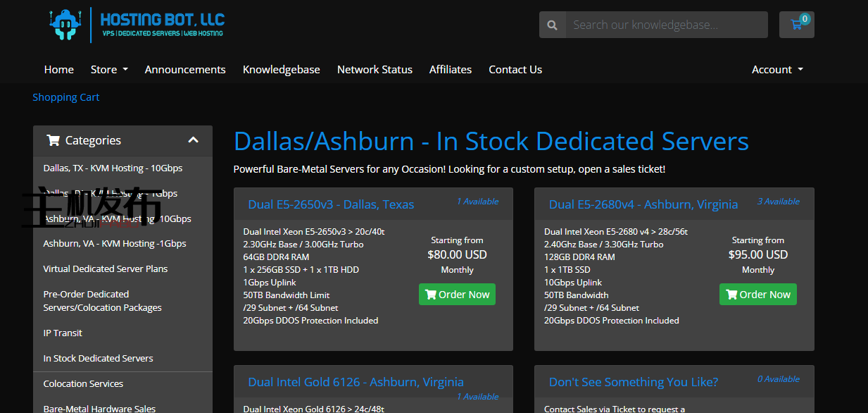Click in the knowledgebase search field

[666, 25]
